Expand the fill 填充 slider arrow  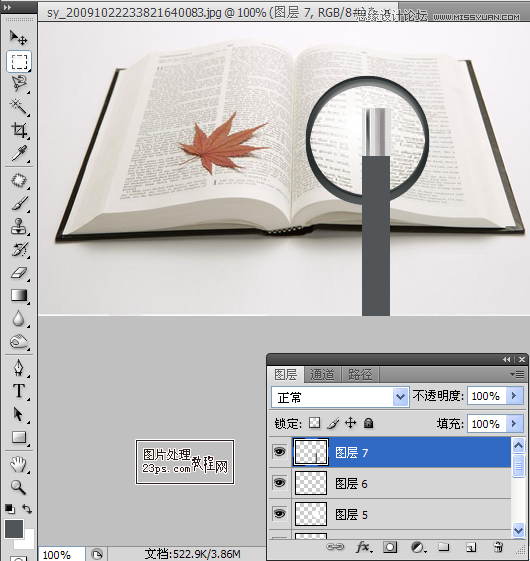pos(514,424)
